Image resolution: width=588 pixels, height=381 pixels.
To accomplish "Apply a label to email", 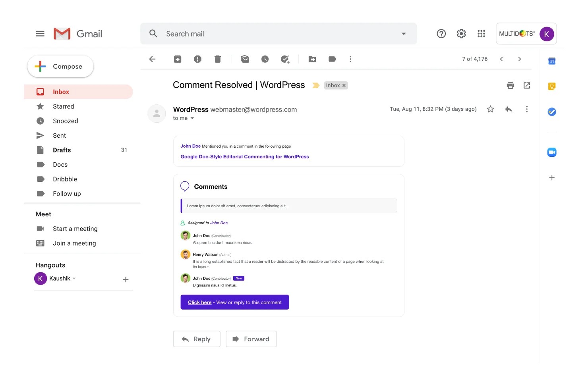I will tap(333, 59).
